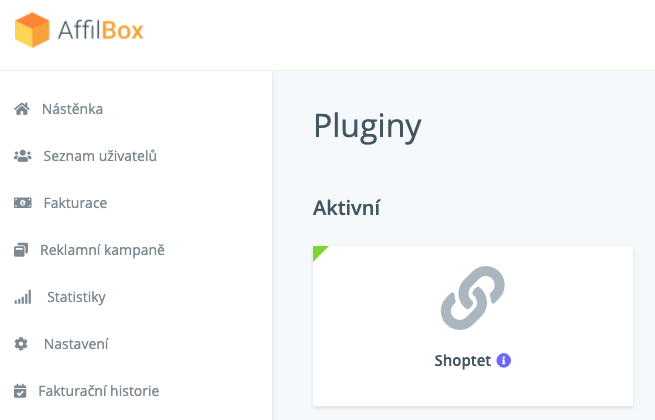Image resolution: width=655 pixels, height=420 pixels.
Task: Click the chain link icon in Shoptet card
Action: tap(473, 298)
